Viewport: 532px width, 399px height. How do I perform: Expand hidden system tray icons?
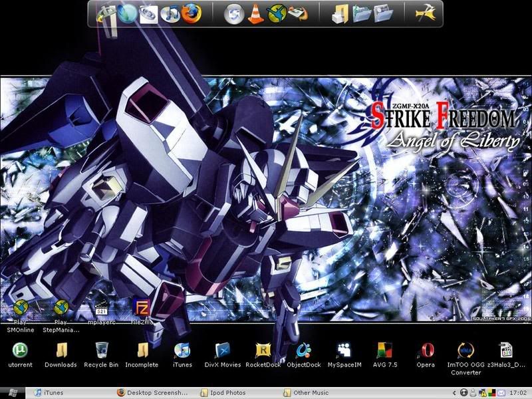coord(454,393)
